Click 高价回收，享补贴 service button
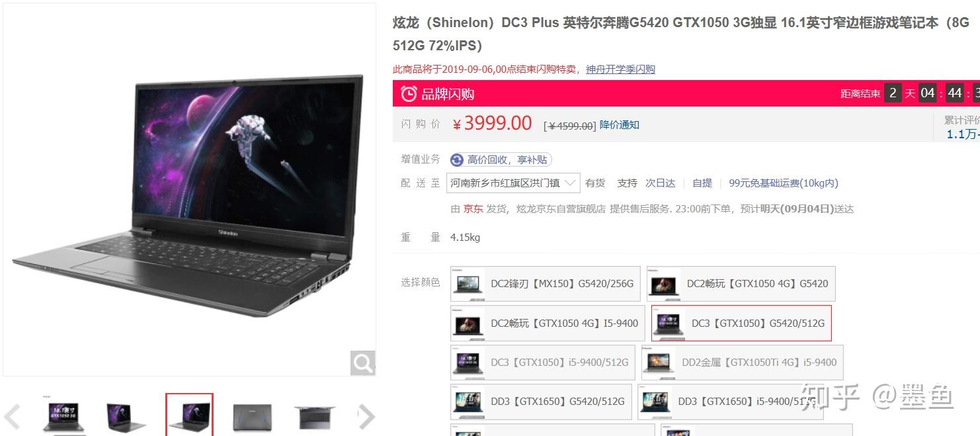 (501, 159)
